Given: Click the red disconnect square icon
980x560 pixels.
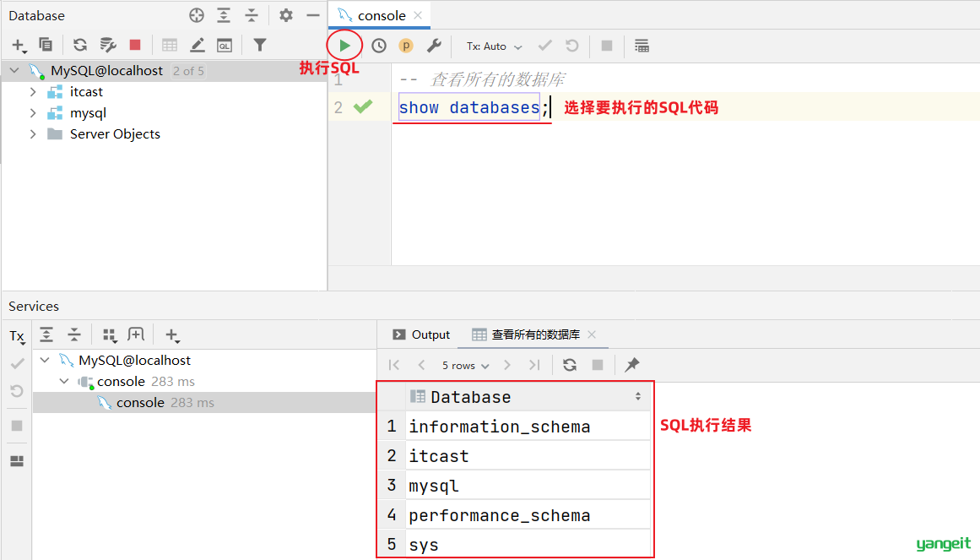Looking at the screenshot, I should pyautogui.click(x=135, y=45).
